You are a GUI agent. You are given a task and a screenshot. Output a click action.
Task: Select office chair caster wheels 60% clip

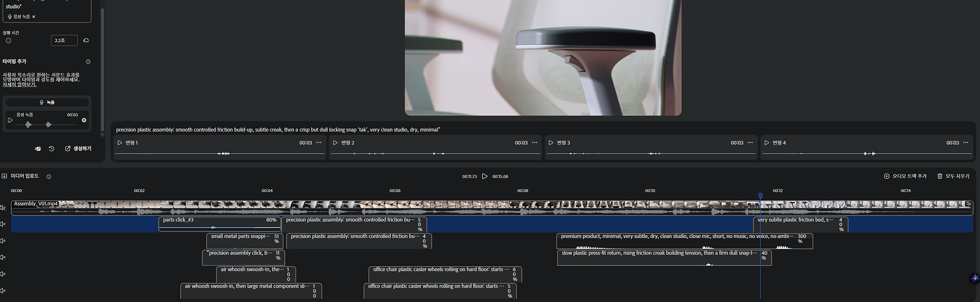tap(445, 274)
